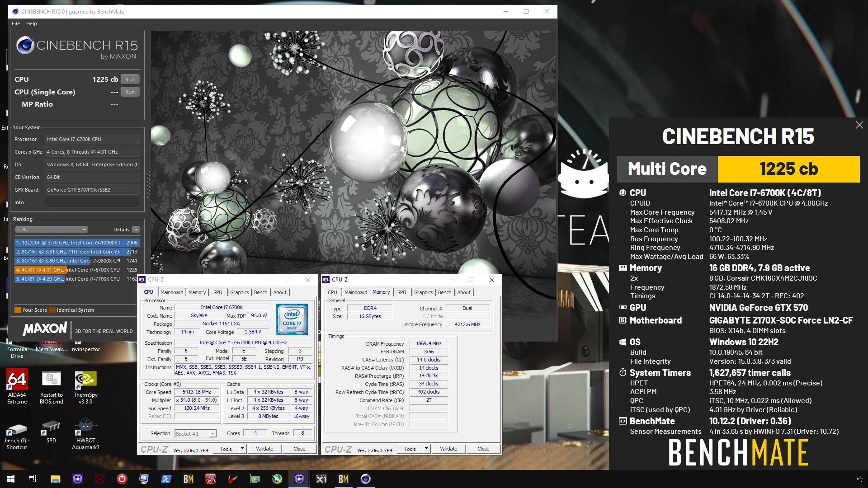The height and width of the screenshot is (488, 868).
Task: Click the X1 Precision taskbar icon
Action: click(321, 479)
